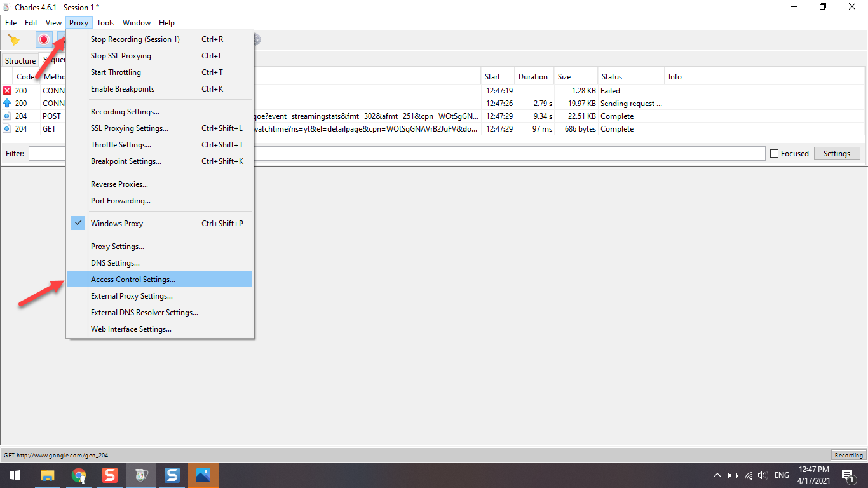Open Recording Settings...
Image resolution: width=868 pixels, height=488 pixels.
click(x=159, y=112)
